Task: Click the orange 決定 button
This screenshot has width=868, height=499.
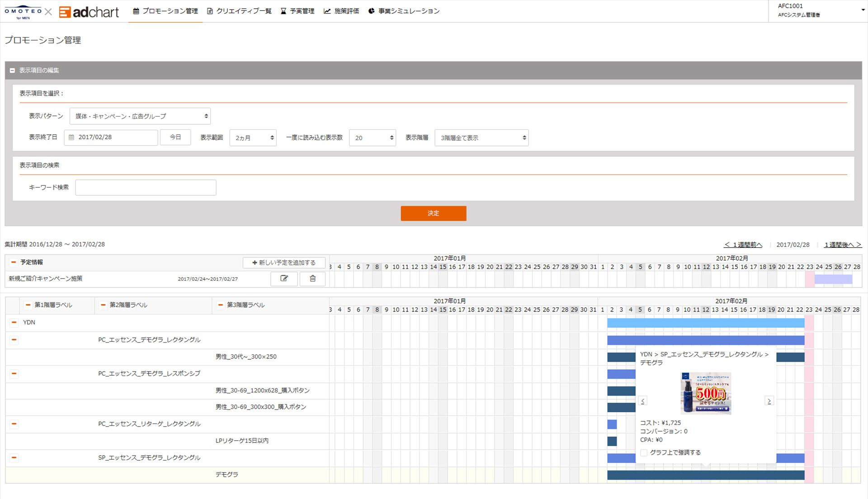Action: pos(433,213)
